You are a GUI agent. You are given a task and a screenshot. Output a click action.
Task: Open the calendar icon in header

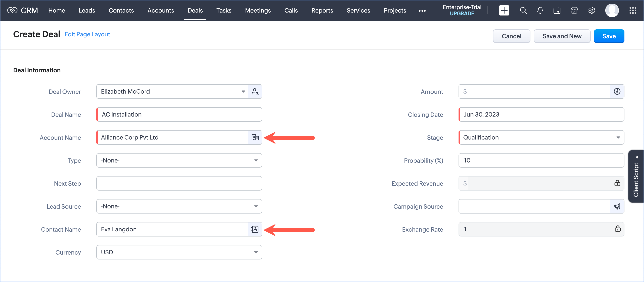[x=557, y=10]
